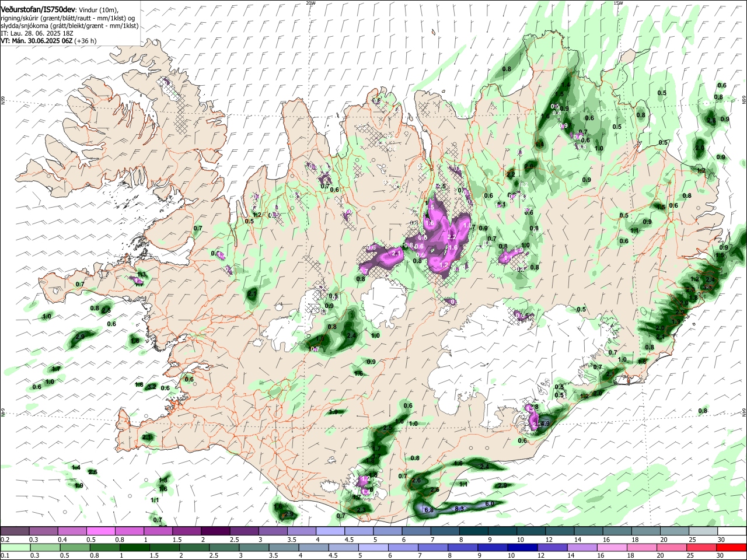Viewport: 747px width, 560px height.
Task: Click the upper legend swatch between 4 and 4.5
Action: click(330, 531)
